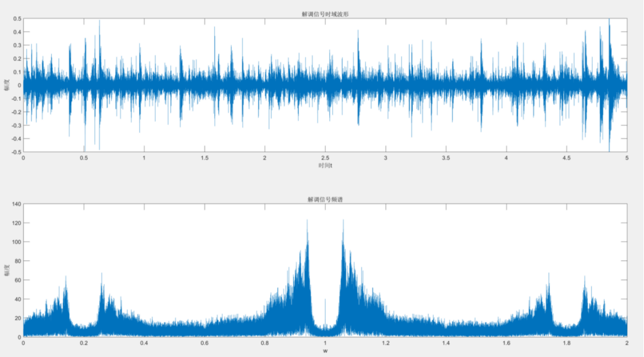Click y-tick 100 on the spectrum plot
Image resolution: width=644 pixels, height=357 pixels.
[x=17, y=242]
